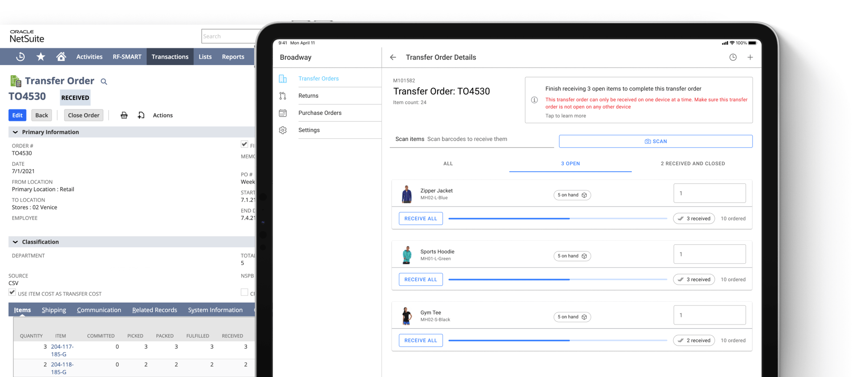Open the Actions dropdown menu
Screen dimensions: 868x377
click(x=163, y=115)
